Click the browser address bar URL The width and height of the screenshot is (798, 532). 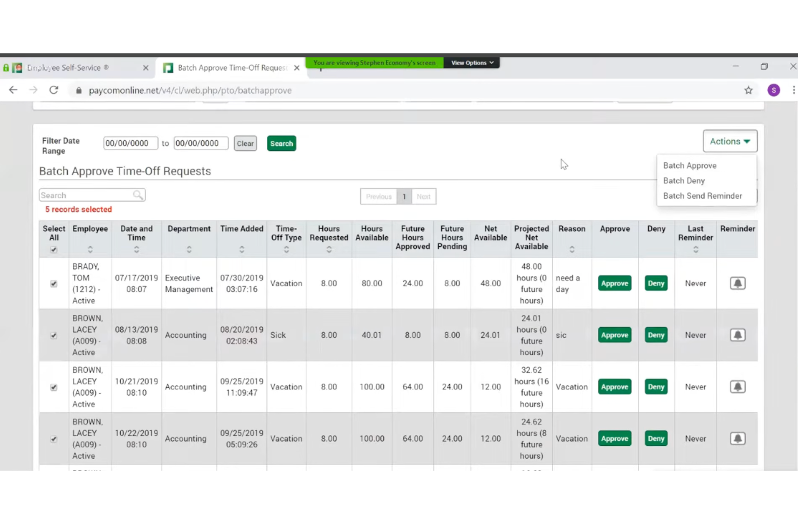[190, 91]
